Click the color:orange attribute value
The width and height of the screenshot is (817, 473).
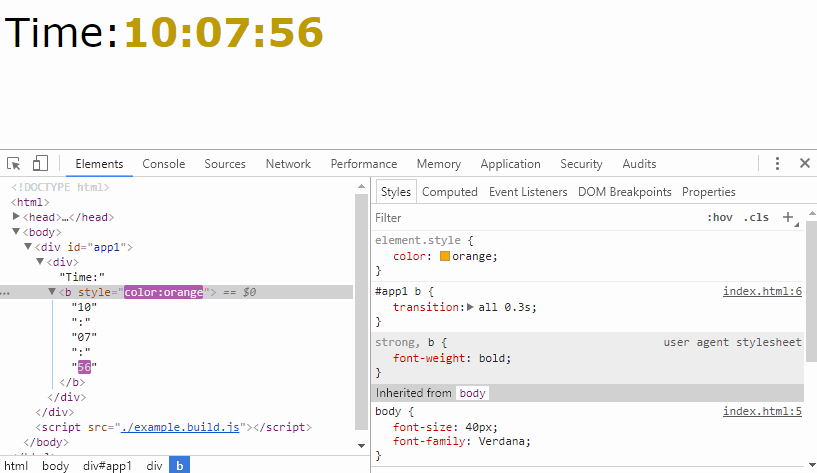tap(163, 292)
